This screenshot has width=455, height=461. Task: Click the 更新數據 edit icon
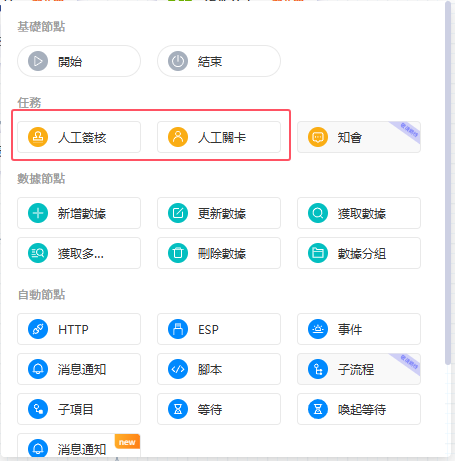[x=178, y=213]
